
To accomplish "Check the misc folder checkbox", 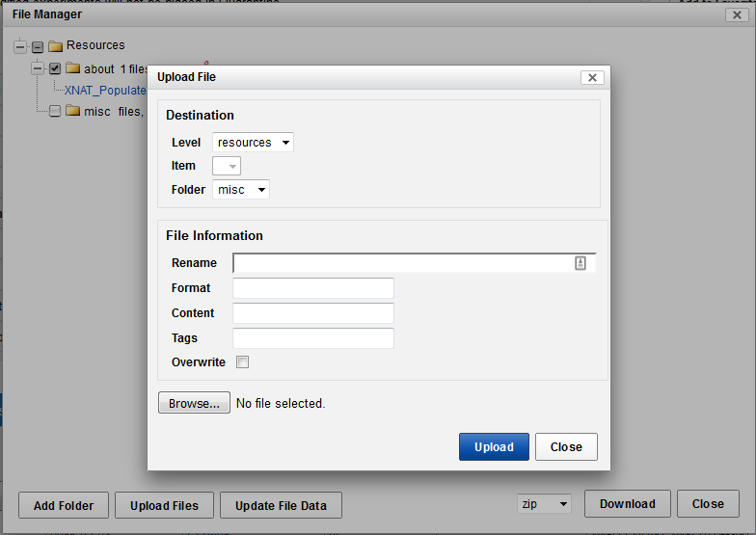I will click(x=55, y=111).
